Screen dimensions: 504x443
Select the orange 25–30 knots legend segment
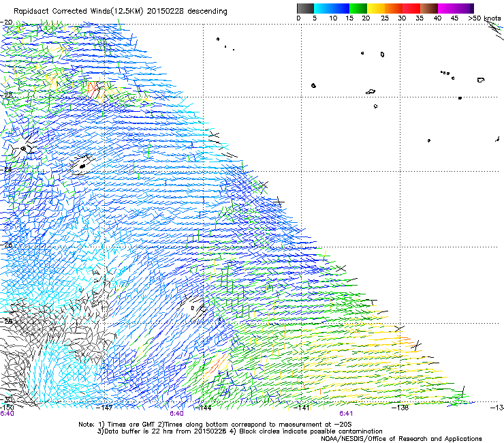click(x=394, y=8)
